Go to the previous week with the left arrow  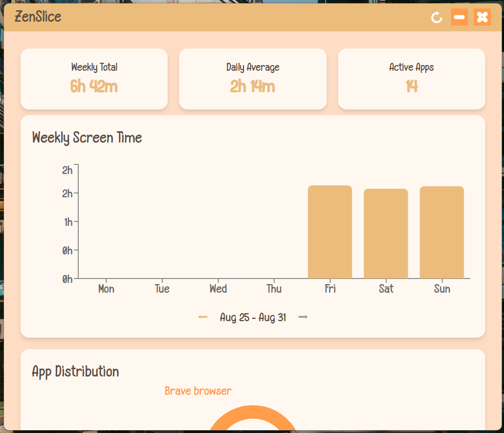click(202, 317)
